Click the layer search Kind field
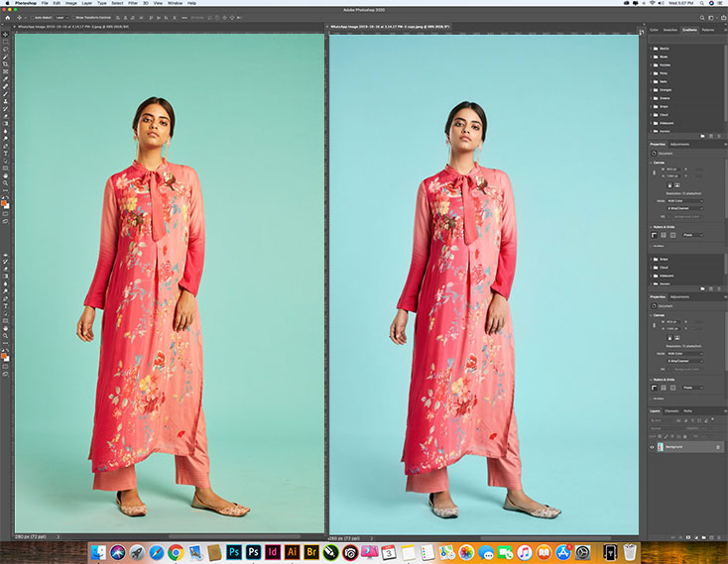Viewport: 728px width, 564px height. (x=662, y=420)
